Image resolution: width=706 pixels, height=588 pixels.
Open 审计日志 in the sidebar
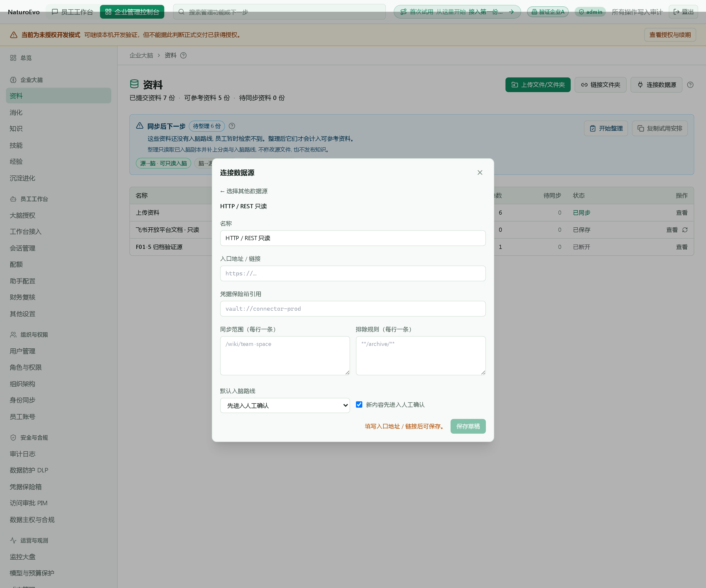pos(23,454)
